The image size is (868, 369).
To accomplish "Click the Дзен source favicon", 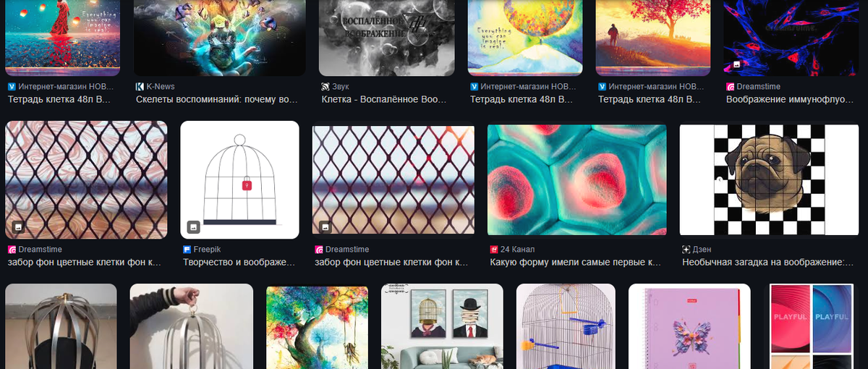I will (686, 249).
